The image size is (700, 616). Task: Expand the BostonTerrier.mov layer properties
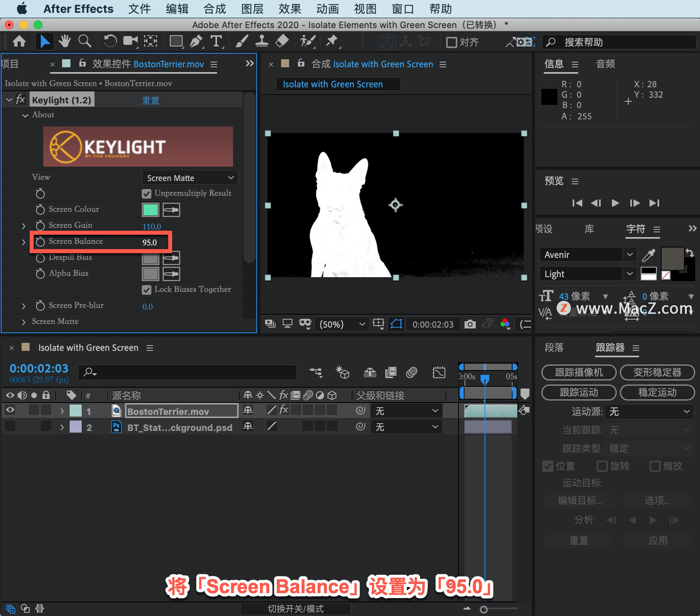(x=62, y=411)
